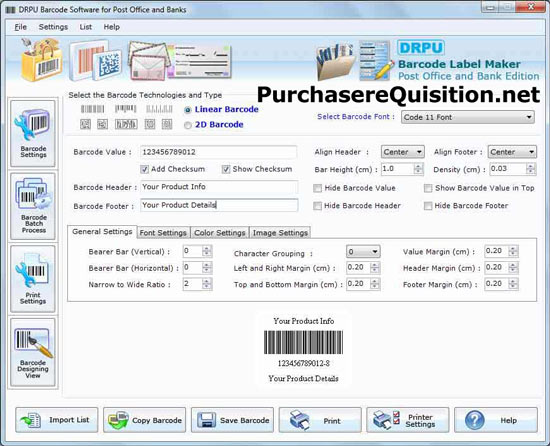550x446 pixels.
Task: Adjust Bearer Bar (Horizontal) spinner
Action: coord(207,268)
